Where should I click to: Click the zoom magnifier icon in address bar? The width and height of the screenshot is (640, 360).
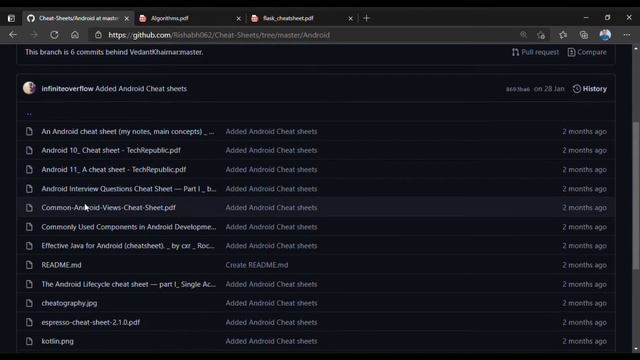pyautogui.click(x=523, y=35)
